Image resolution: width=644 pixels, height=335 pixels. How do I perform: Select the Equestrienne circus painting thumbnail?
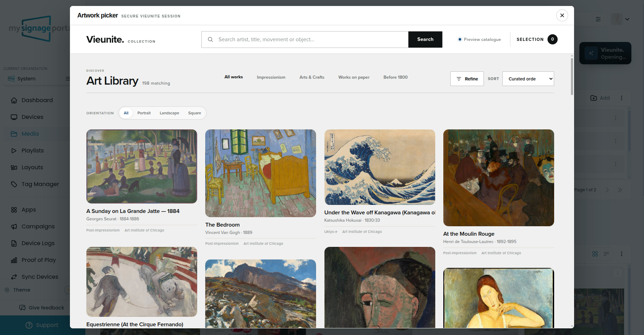(142, 282)
